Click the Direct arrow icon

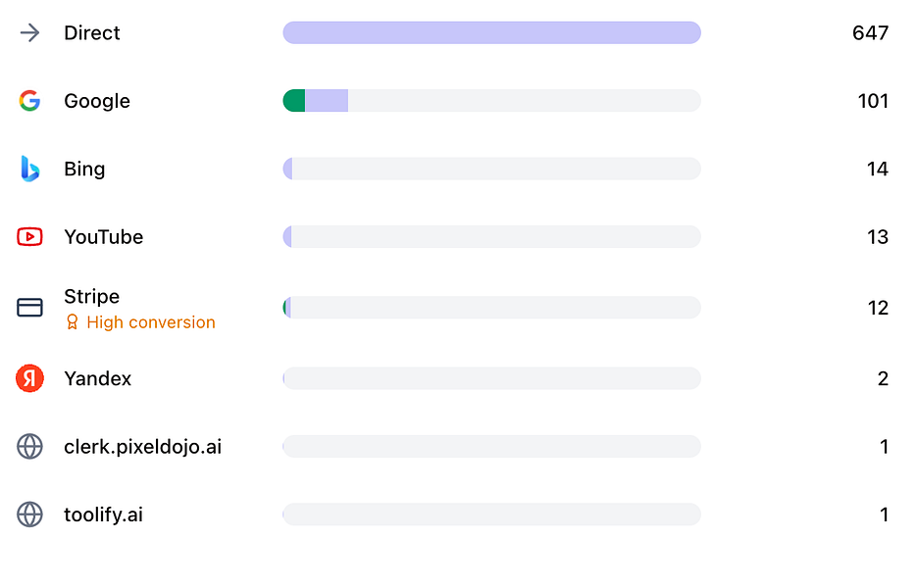point(30,33)
